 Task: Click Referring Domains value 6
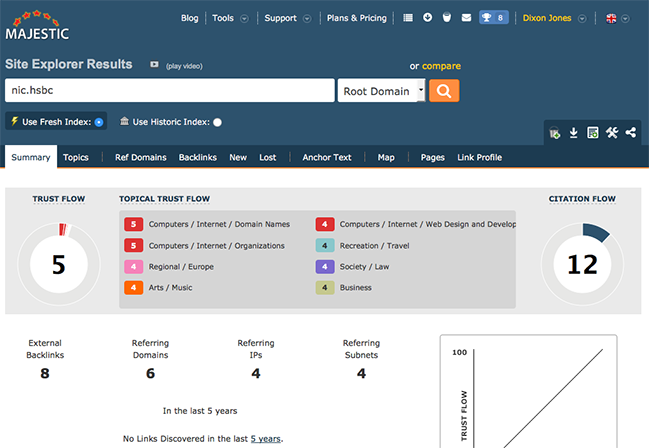pos(150,373)
